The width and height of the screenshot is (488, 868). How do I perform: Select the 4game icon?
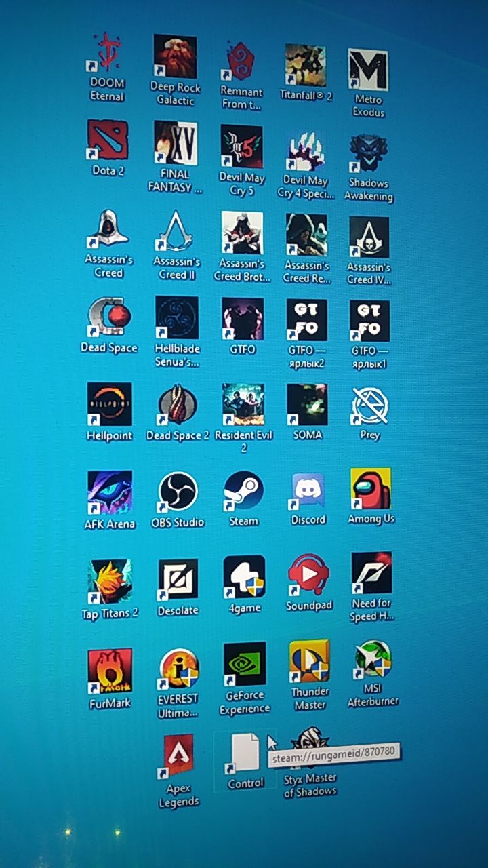pos(245,577)
